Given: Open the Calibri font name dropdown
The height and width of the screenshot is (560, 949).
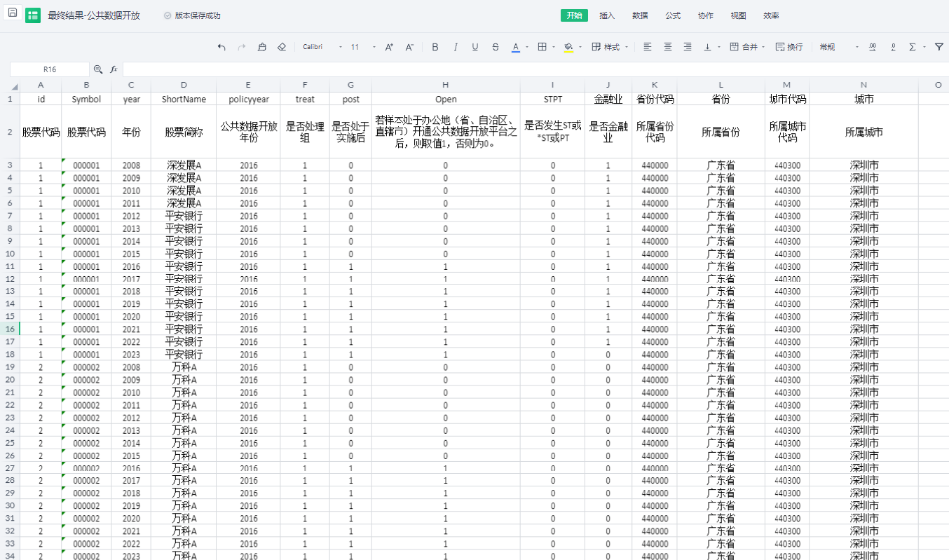Looking at the screenshot, I should [322, 47].
